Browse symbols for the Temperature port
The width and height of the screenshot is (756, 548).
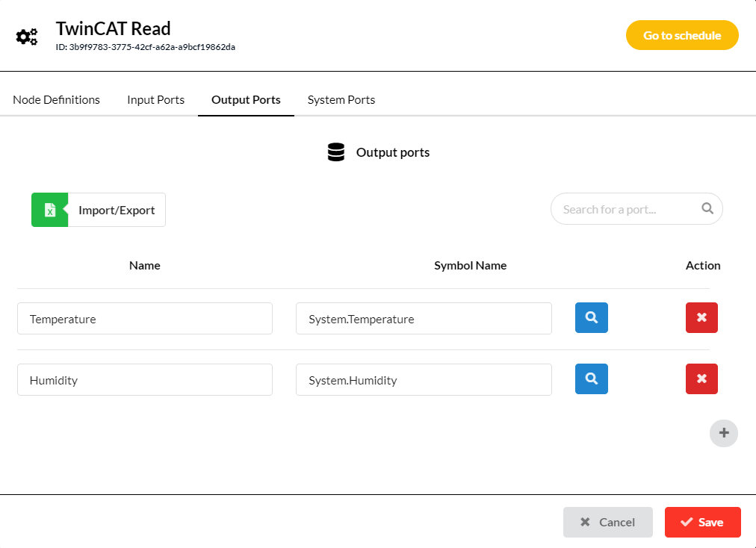coord(591,317)
